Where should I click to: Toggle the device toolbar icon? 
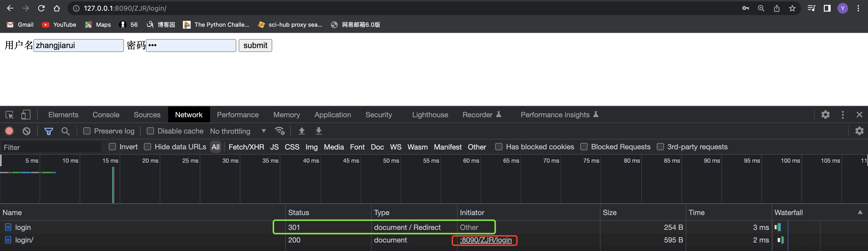(x=26, y=115)
